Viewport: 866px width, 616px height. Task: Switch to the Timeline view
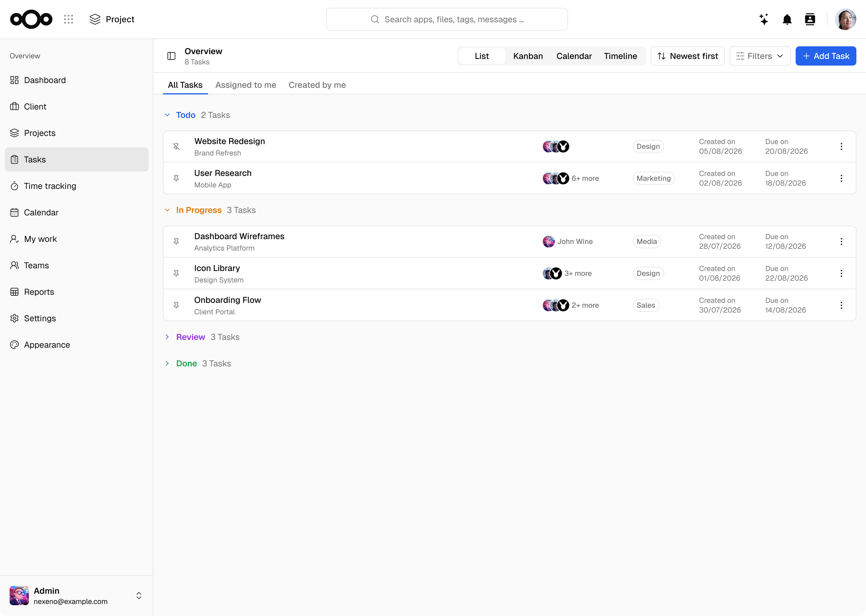(x=620, y=56)
